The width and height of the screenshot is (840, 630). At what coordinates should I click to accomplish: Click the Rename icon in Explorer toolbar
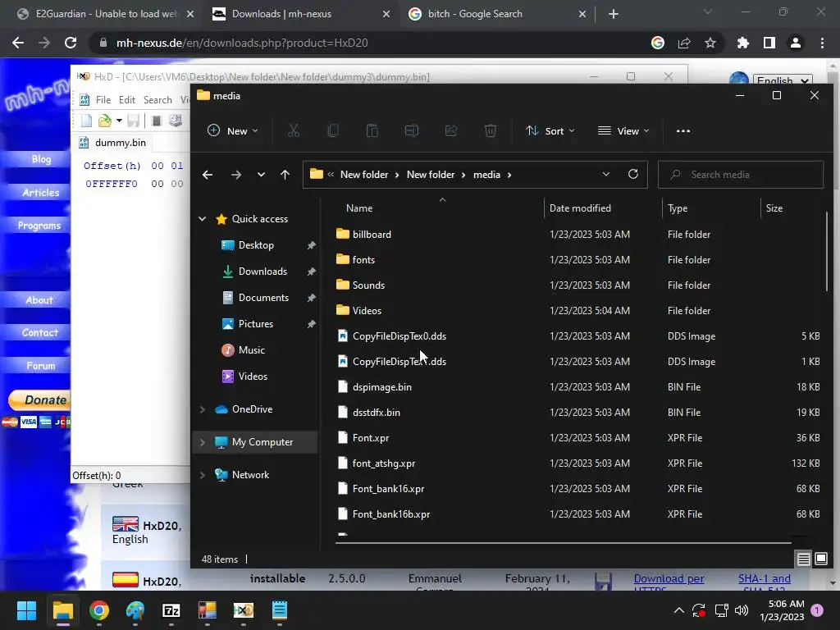coord(412,130)
